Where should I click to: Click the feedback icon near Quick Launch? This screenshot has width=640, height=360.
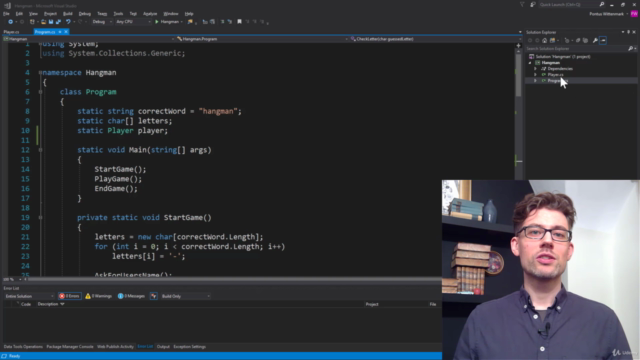533,4
